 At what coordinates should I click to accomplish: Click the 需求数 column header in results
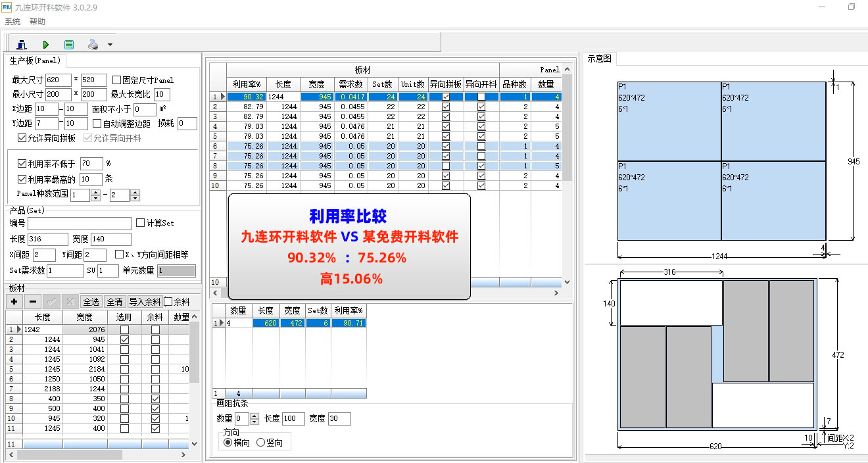click(351, 84)
